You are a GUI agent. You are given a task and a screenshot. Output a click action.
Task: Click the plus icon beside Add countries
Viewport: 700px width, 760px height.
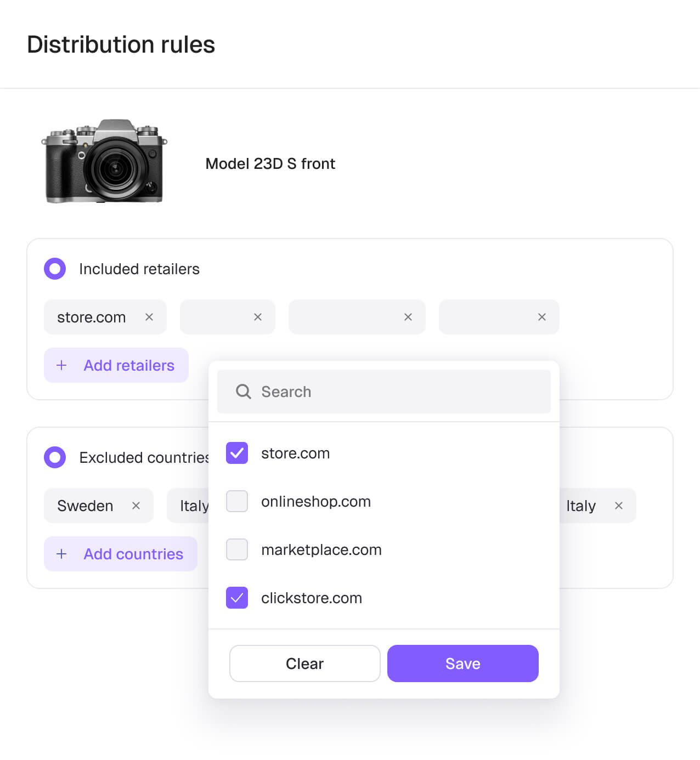(61, 554)
